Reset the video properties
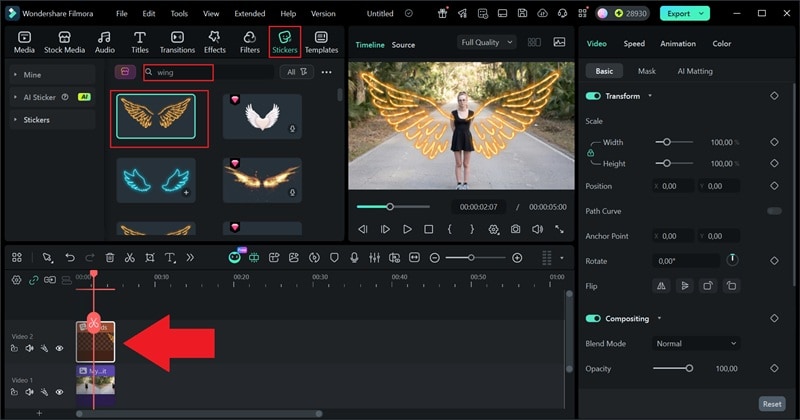Viewport: 800px width, 420px height. click(772, 404)
